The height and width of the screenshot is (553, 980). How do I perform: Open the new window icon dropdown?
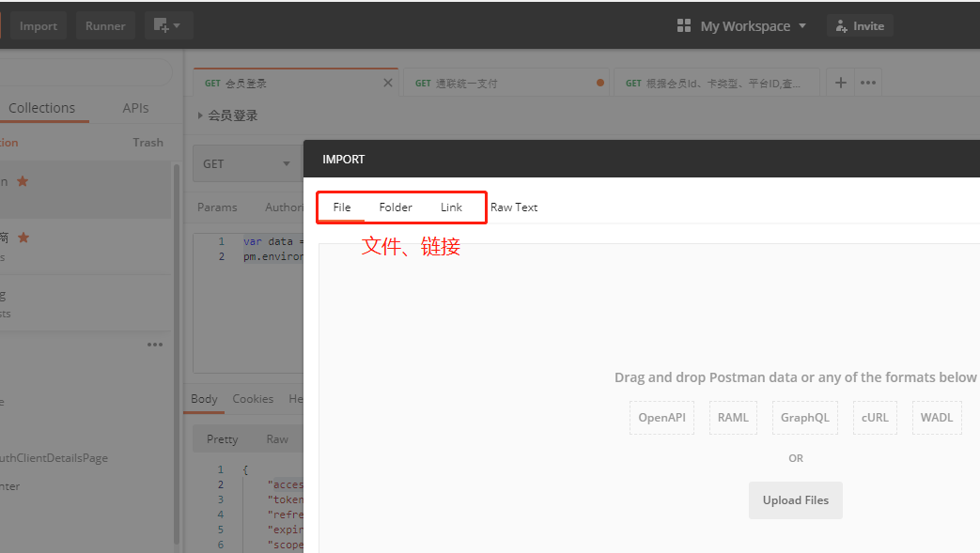(168, 25)
